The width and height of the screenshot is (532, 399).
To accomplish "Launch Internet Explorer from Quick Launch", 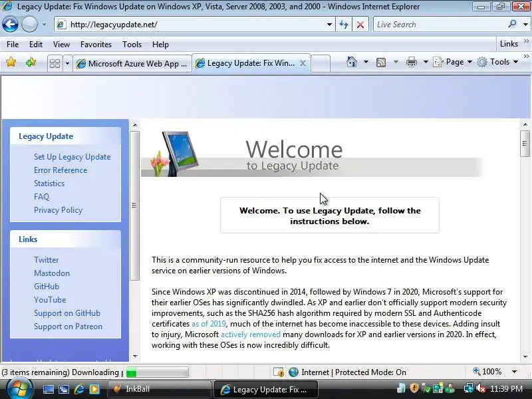I will pos(78,389).
